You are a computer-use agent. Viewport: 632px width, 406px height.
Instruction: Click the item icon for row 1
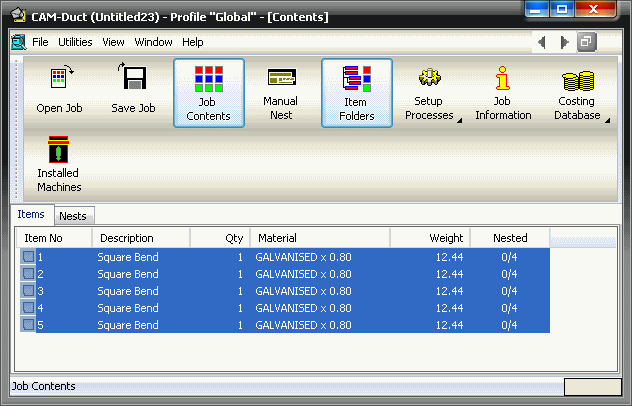[x=28, y=257]
